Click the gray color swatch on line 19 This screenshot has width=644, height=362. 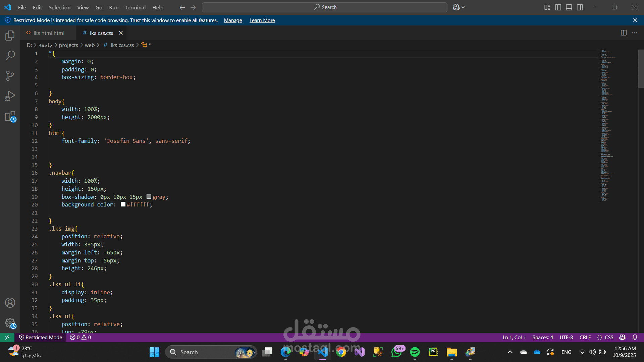[x=149, y=197]
